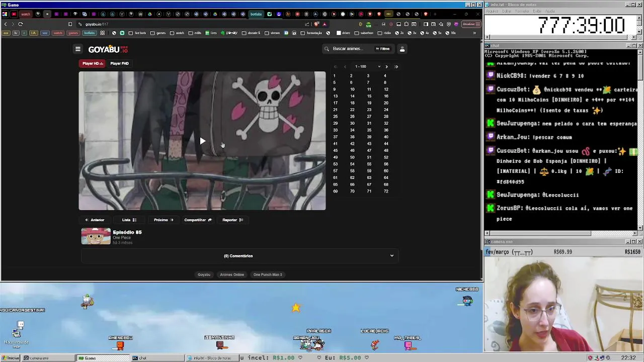
Task: Jump to first episode range page
Action: pos(336,66)
